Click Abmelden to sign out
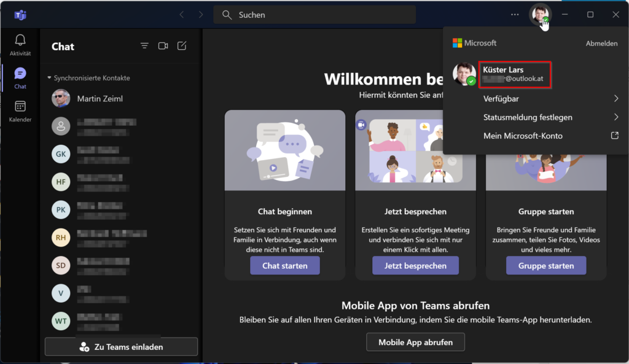 [x=601, y=44]
